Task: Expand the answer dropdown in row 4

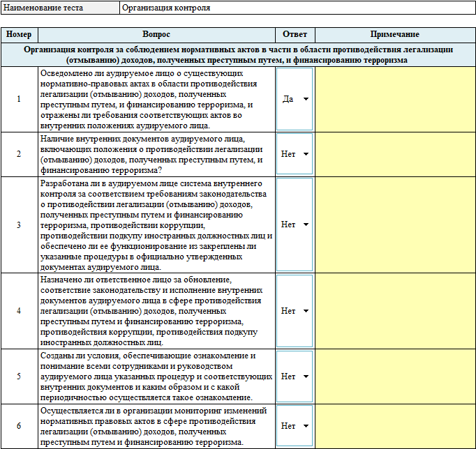Action: click(294, 311)
